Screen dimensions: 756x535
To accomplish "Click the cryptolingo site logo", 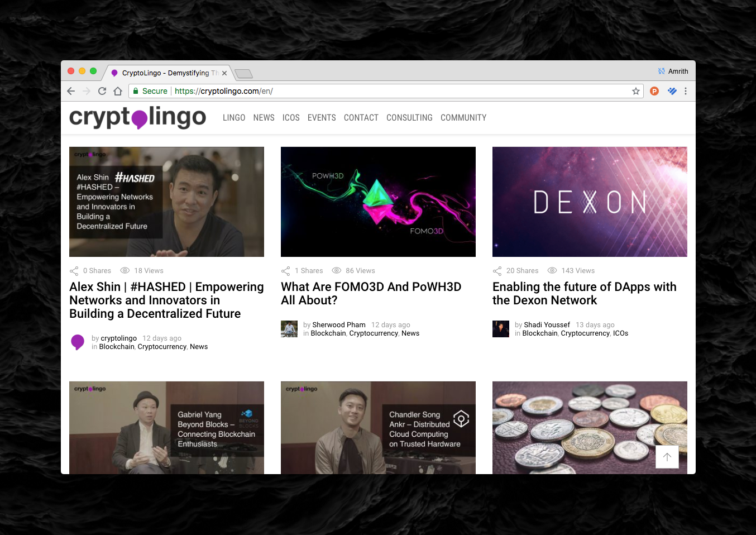I will tap(138, 117).
